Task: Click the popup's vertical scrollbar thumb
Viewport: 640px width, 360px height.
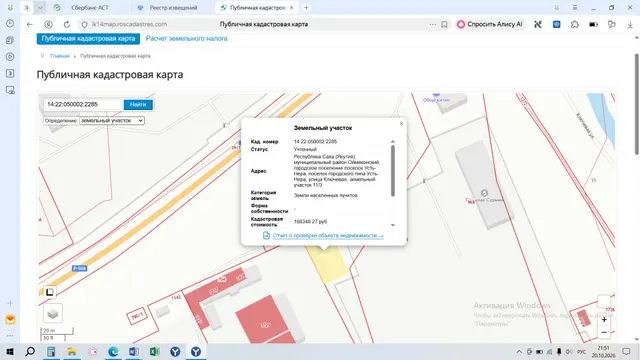Action: [x=393, y=171]
